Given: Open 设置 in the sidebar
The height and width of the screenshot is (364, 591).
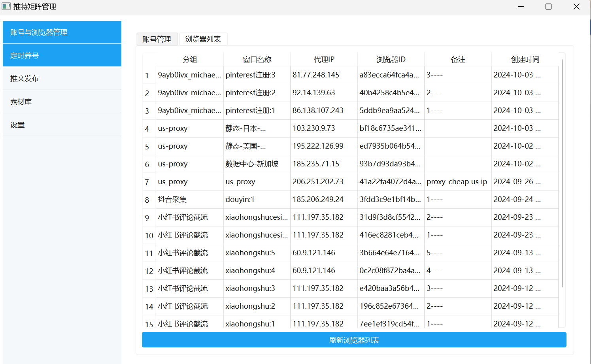Looking at the screenshot, I should click(x=62, y=125).
